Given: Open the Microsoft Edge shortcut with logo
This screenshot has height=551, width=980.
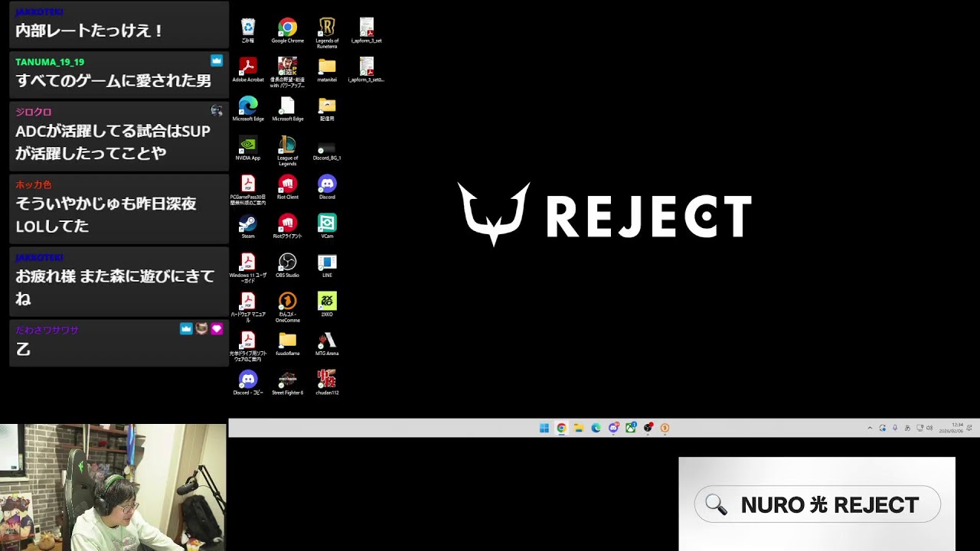Looking at the screenshot, I should click(248, 109).
